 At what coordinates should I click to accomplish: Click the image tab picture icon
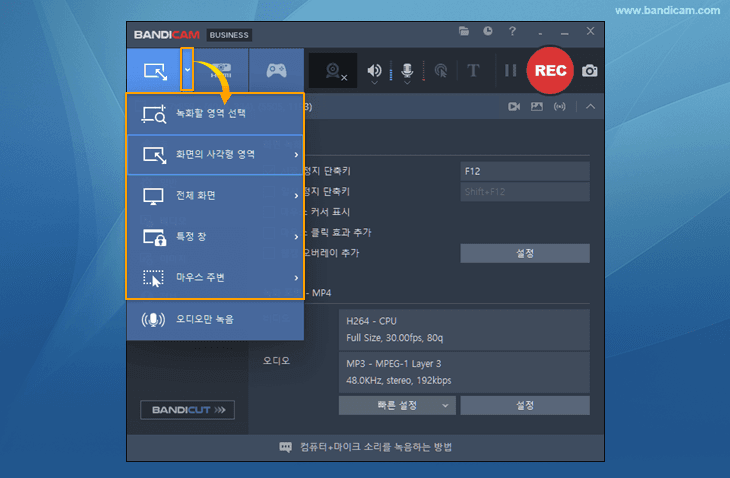click(537, 107)
